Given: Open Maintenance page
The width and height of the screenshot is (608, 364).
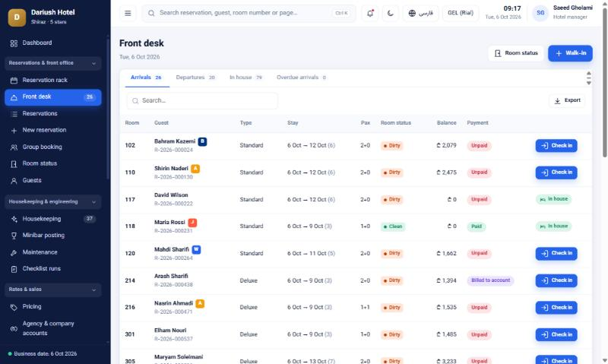Looking at the screenshot, I should point(52,252).
